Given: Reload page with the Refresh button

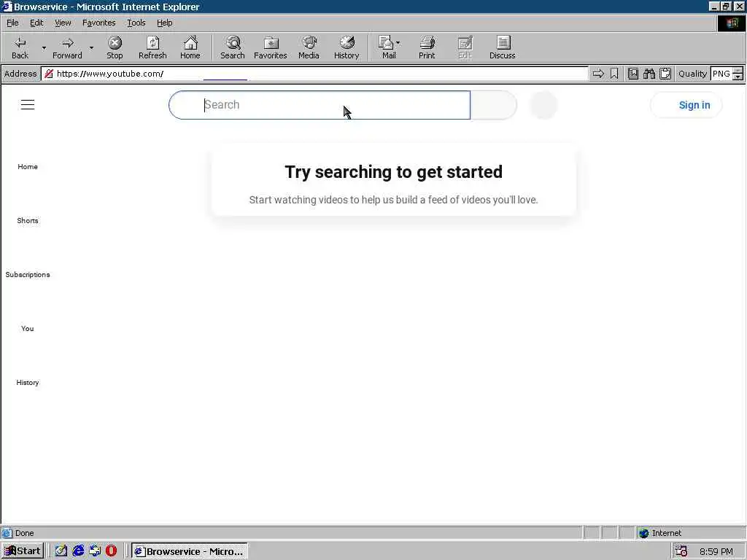Looking at the screenshot, I should (x=152, y=47).
